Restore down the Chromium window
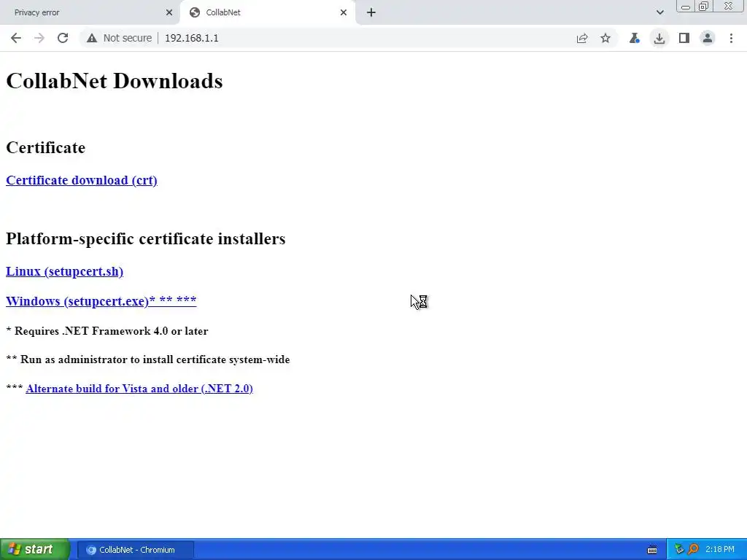The height and width of the screenshot is (560, 747). (703, 7)
